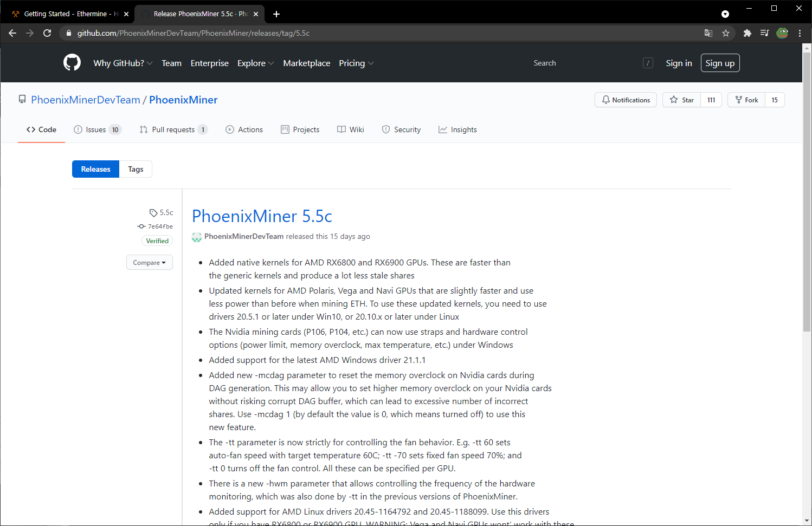This screenshot has width=812, height=526.
Task: Expand the Explore menu
Action: click(256, 63)
